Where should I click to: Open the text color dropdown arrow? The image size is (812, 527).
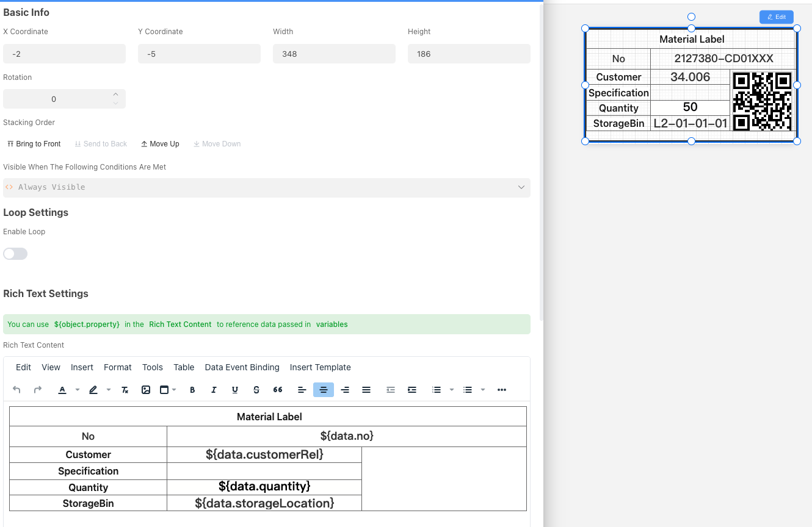coord(78,390)
